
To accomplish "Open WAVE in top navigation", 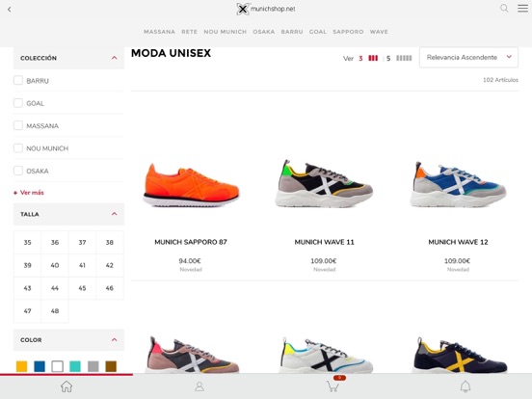I will (379, 32).
